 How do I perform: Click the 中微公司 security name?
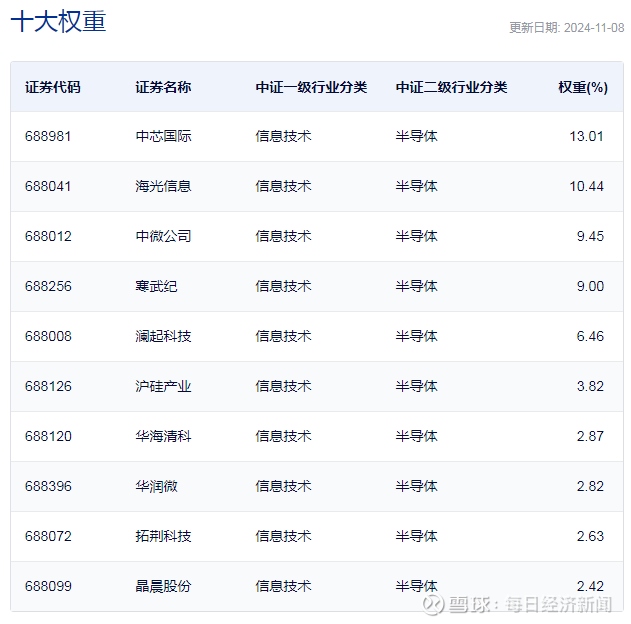[x=163, y=236]
